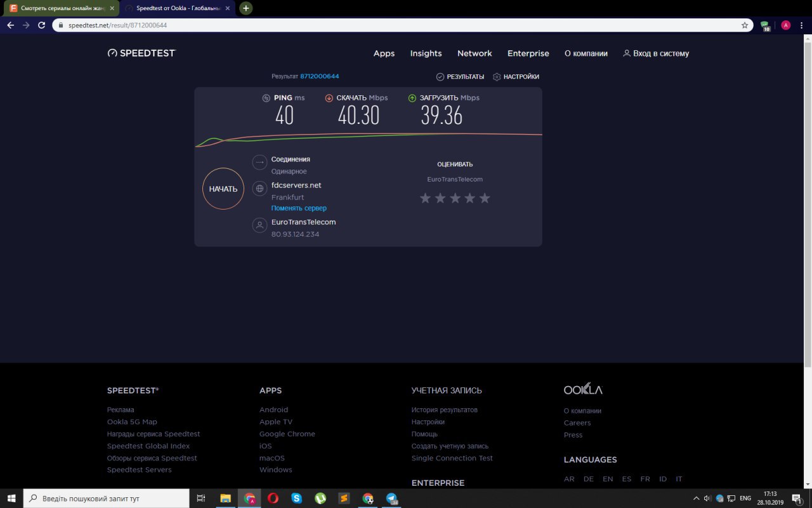Show hidden tray icons
The height and width of the screenshot is (508, 812).
click(696, 498)
